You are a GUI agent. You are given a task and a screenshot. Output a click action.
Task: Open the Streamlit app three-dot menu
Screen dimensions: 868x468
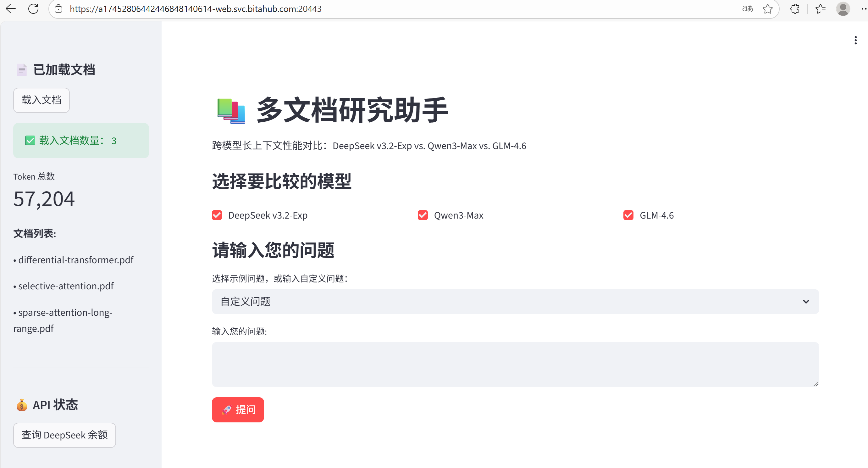[855, 41]
